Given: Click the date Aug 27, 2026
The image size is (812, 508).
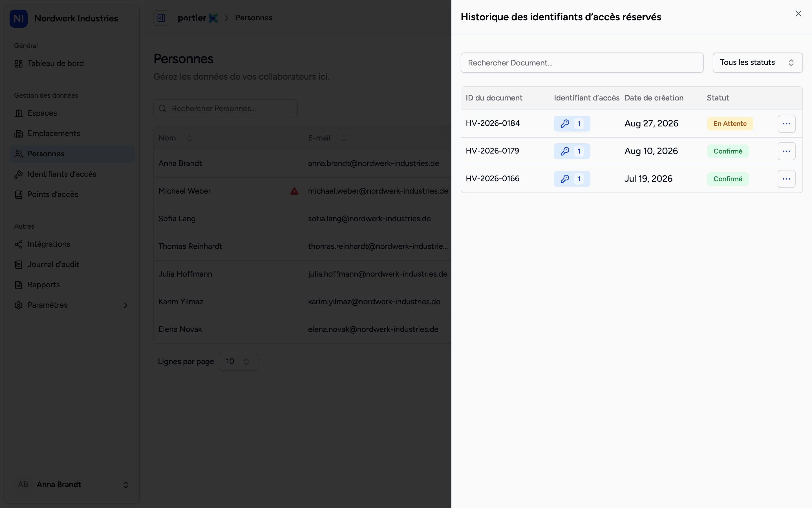Looking at the screenshot, I should tap(651, 124).
